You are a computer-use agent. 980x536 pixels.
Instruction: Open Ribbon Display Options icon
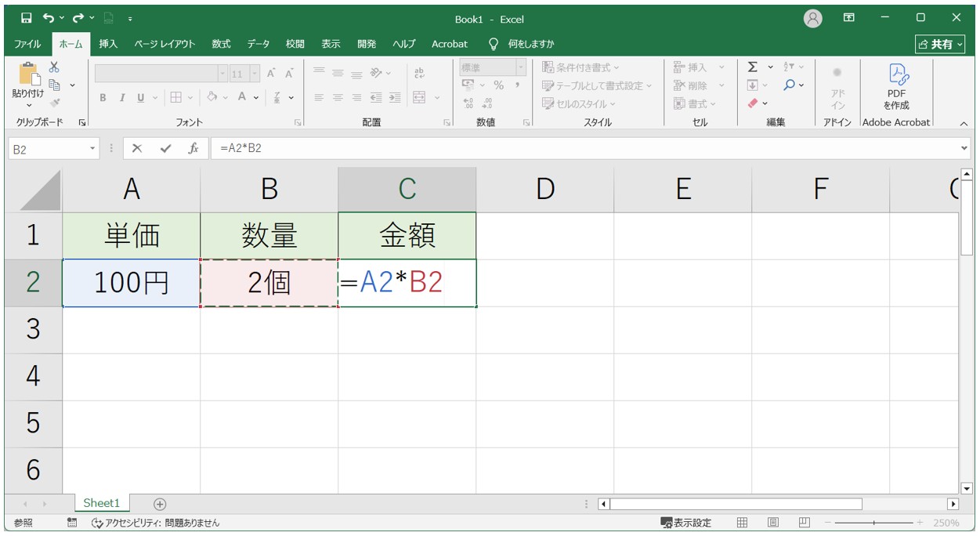point(849,18)
